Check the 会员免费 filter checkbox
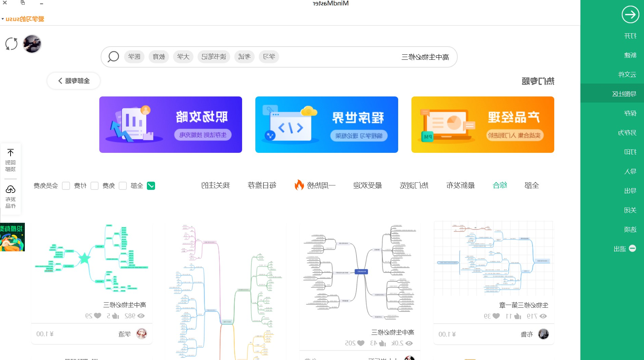Viewport: 644px width, 360px height. (66, 185)
